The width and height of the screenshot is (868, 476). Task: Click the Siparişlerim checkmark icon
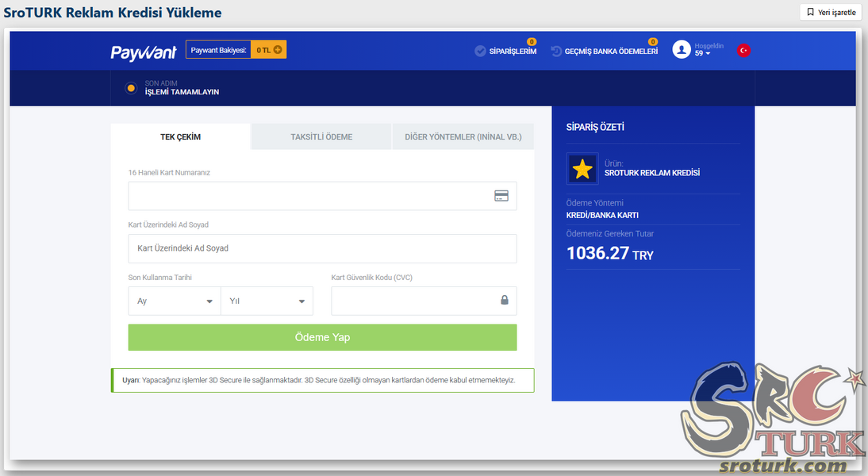coord(480,51)
